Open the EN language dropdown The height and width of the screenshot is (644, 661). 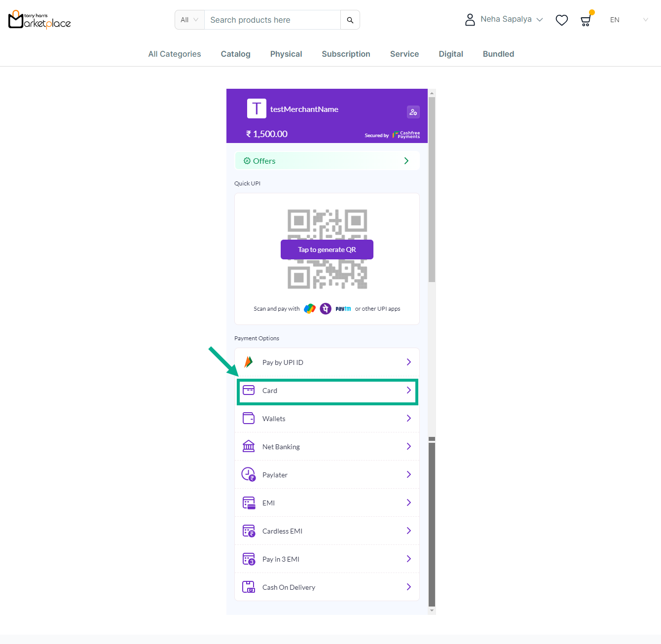click(x=628, y=20)
